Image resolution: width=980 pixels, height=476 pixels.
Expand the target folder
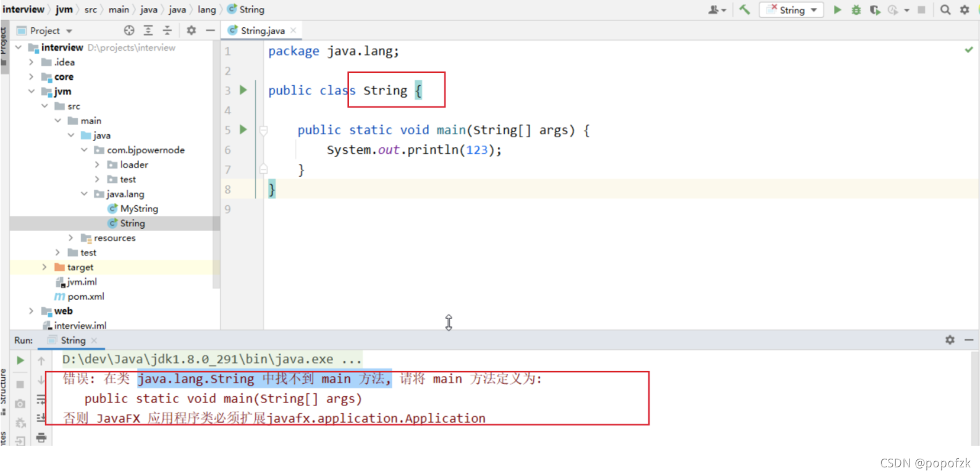(44, 267)
